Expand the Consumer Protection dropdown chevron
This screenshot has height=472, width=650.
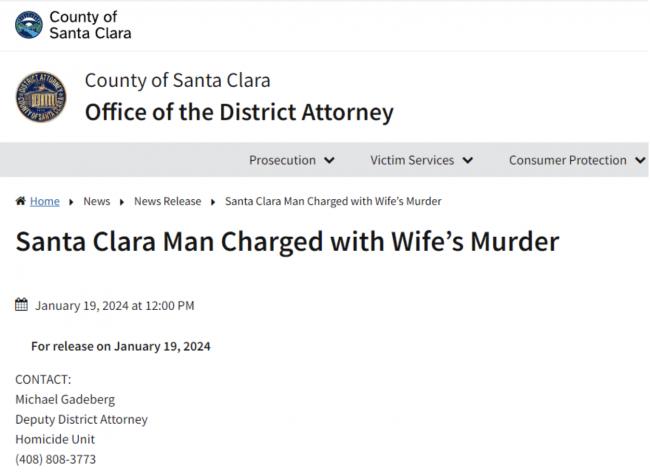[640, 160]
